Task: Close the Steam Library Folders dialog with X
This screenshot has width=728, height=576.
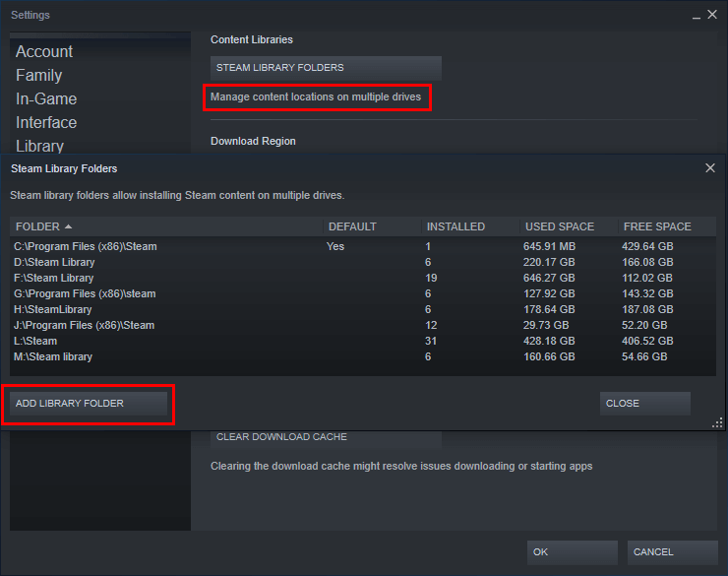Action: coord(710,168)
